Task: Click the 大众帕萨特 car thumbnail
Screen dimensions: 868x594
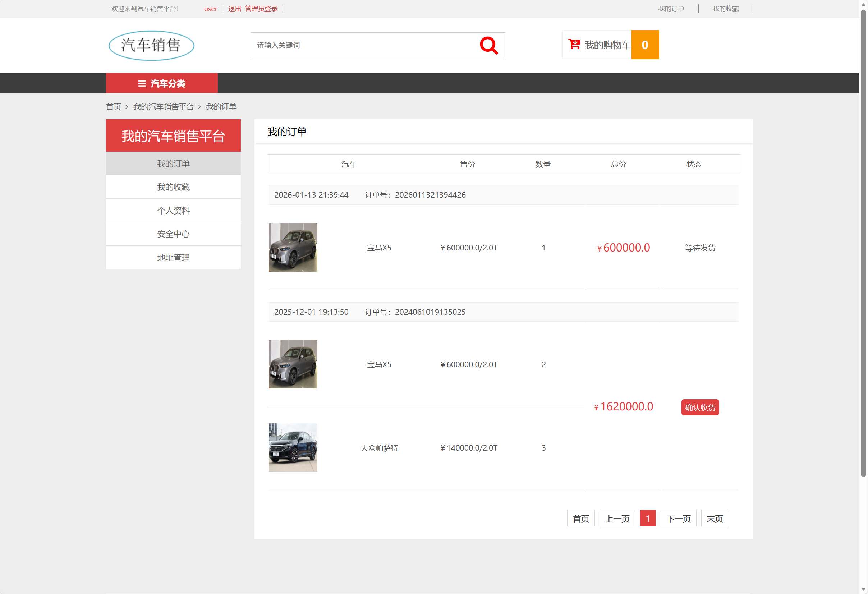Action: (x=293, y=447)
